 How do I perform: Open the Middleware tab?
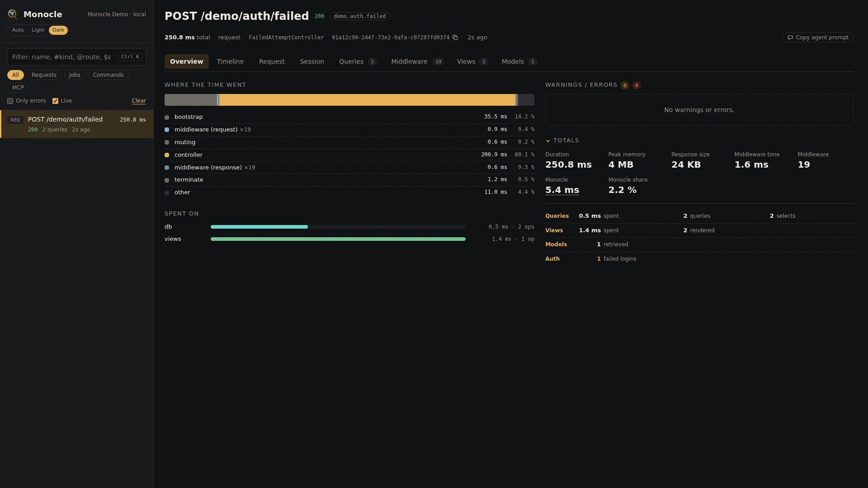(x=417, y=61)
